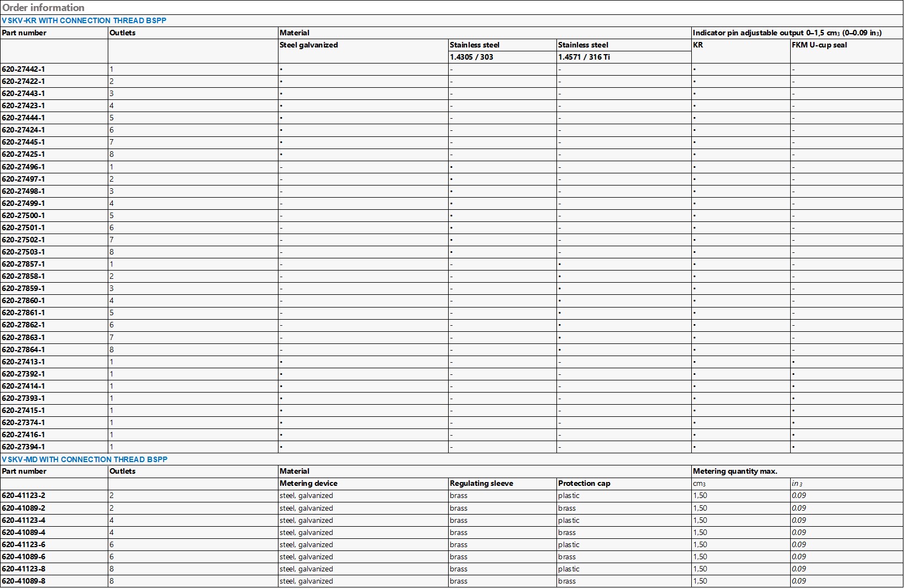Click the Steel galvanized column header
The image size is (904, 588).
309,45
